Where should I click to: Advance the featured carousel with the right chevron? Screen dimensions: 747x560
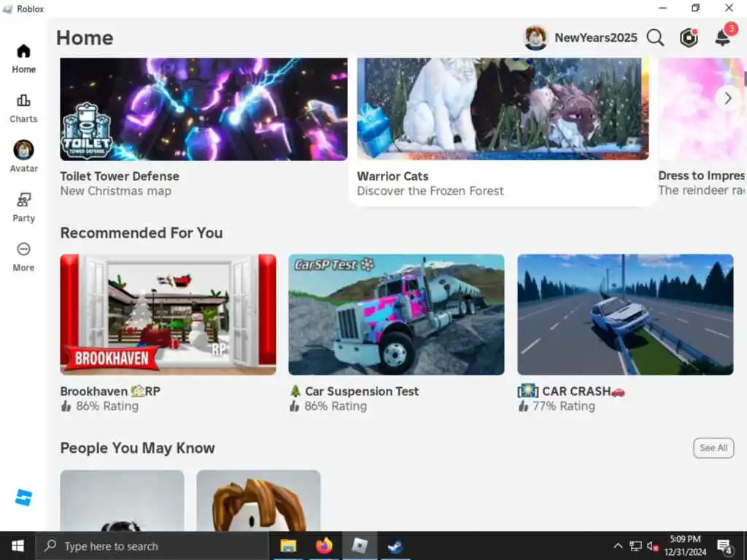click(x=728, y=98)
